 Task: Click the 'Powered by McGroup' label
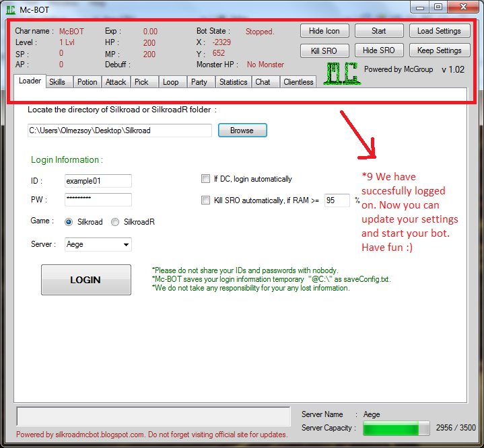click(399, 69)
